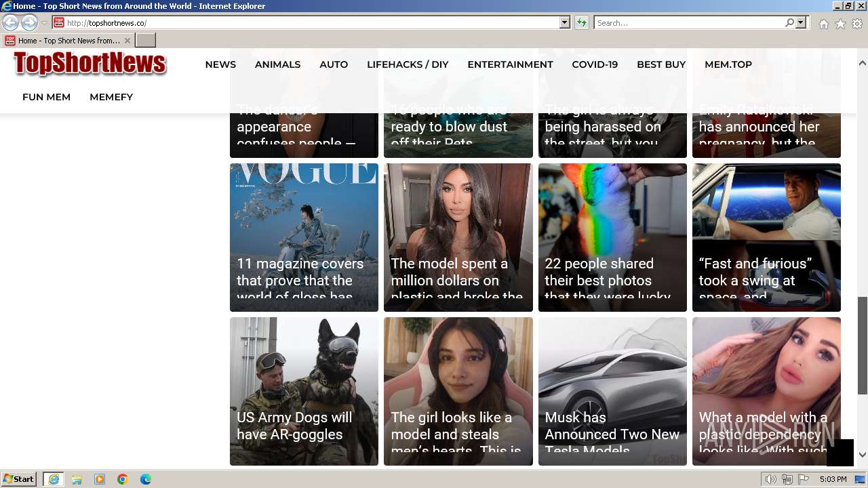Click the vertical scrollbar thumb
868x488 pixels.
pos(863,345)
